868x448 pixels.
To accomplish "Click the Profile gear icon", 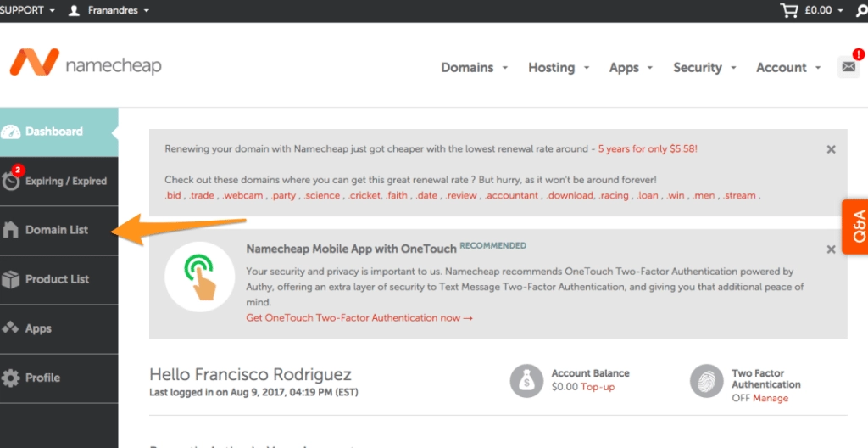I will point(10,378).
